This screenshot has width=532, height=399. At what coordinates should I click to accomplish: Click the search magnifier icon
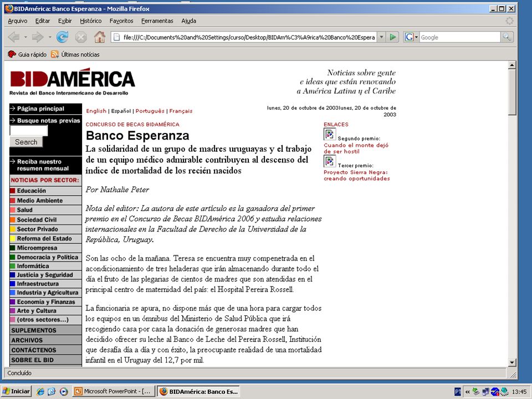click(x=507, y=37)
